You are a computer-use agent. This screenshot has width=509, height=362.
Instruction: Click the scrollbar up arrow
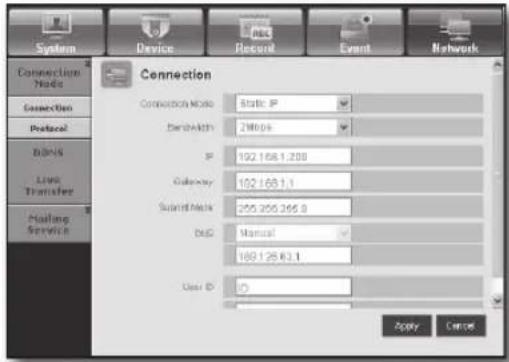click(497, 66)
